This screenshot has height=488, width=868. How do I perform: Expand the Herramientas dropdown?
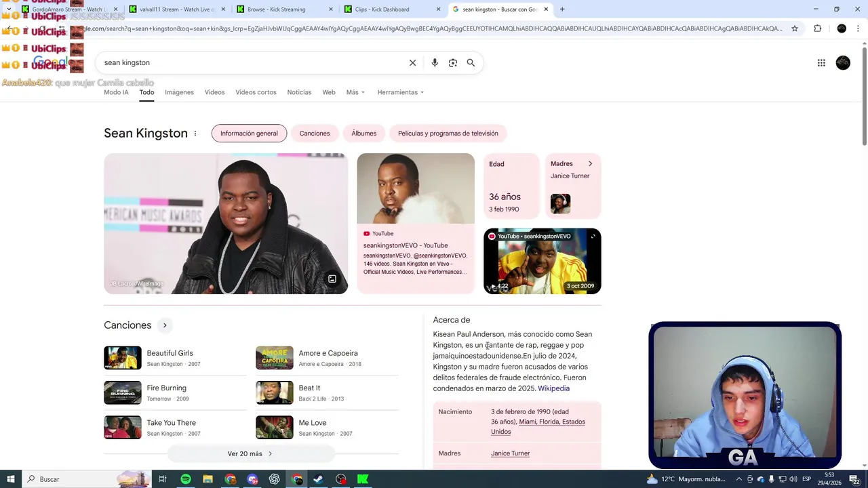pyautogui.click(x=400, y=92)
